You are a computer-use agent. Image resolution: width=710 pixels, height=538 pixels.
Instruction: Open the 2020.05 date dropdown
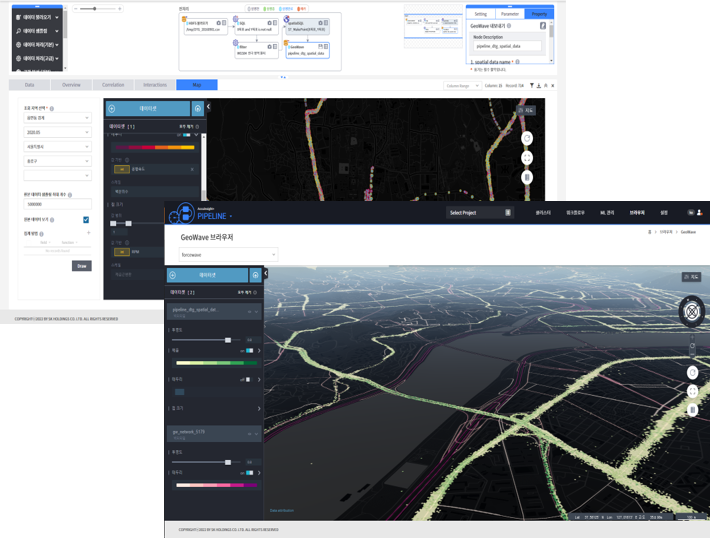(58, 132)
